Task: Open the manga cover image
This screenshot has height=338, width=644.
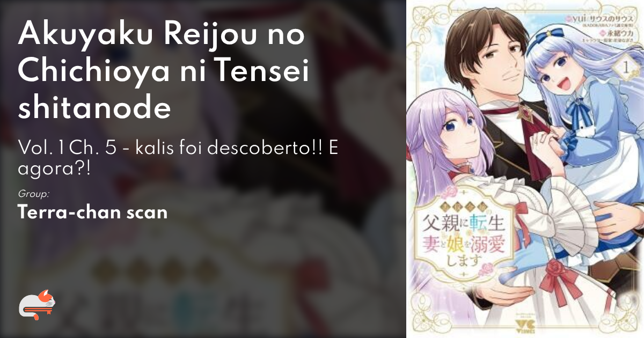Action: coord(525,169)
